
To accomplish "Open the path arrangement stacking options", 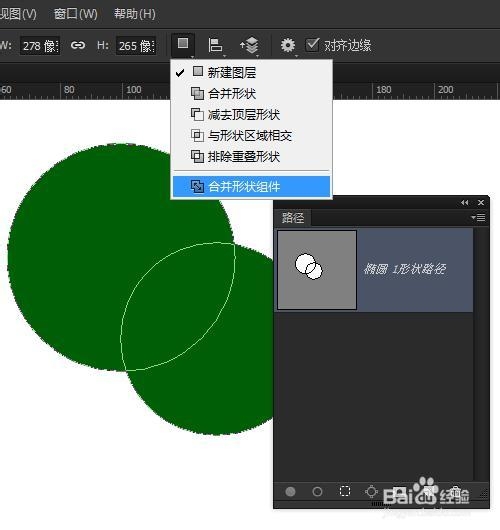I will 249,45.
